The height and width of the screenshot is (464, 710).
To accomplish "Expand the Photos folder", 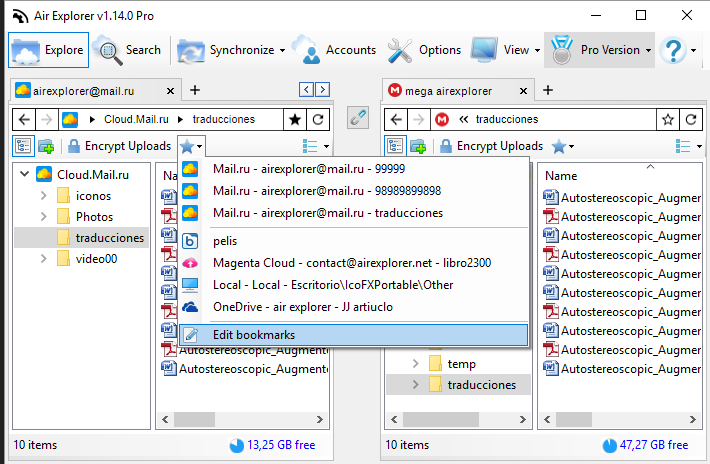I will [x=43, y=217].
